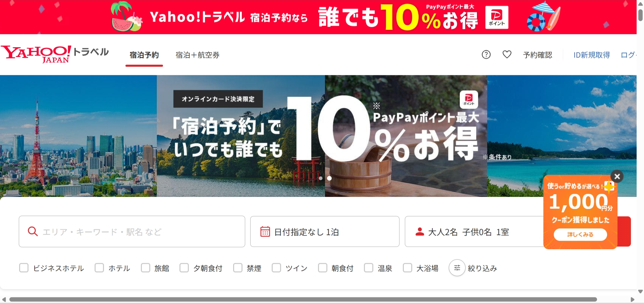The image size is (644, 303).
Task: Tick the 温泉 checkbox
Action: pyautogui.click(x=369, y=268)
